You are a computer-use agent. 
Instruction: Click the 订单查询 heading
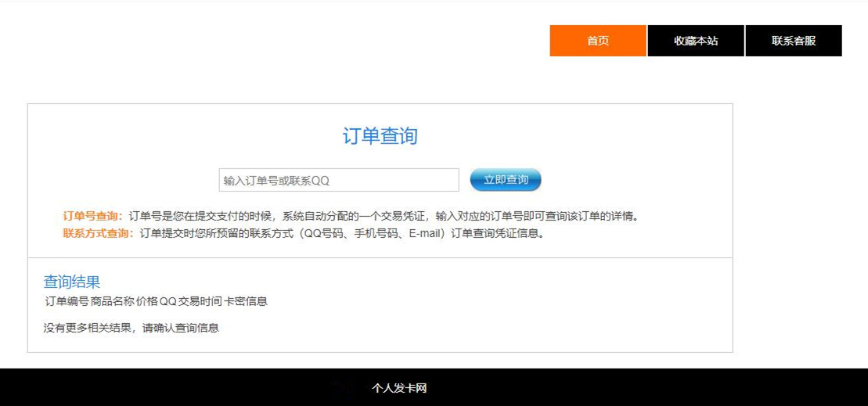pos(380,136)
